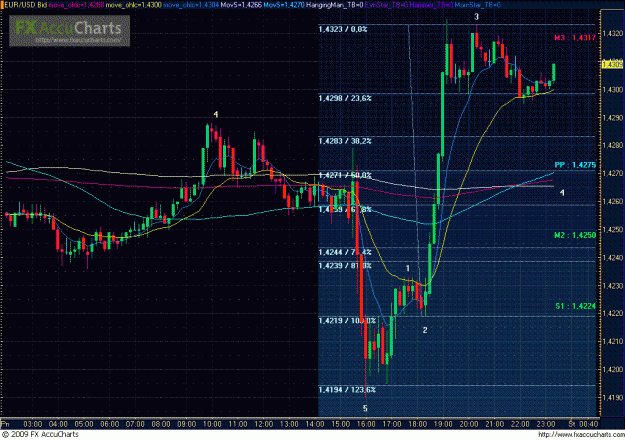Open the http://www.fxaccucharts.com footer link

point(580,434)
